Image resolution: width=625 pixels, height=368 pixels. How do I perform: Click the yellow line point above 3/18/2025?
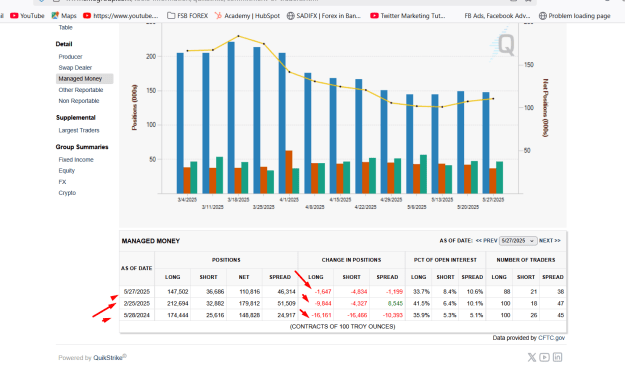pos(238,36)
